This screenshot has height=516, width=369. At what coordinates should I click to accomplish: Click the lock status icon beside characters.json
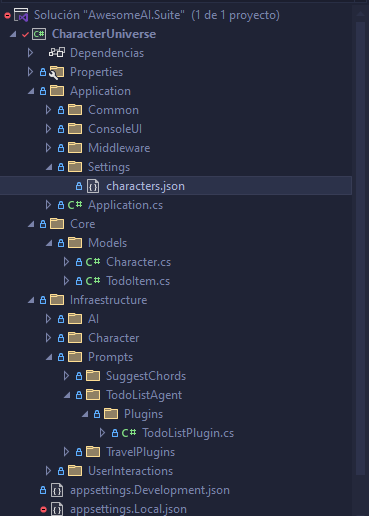pos(79,186)
